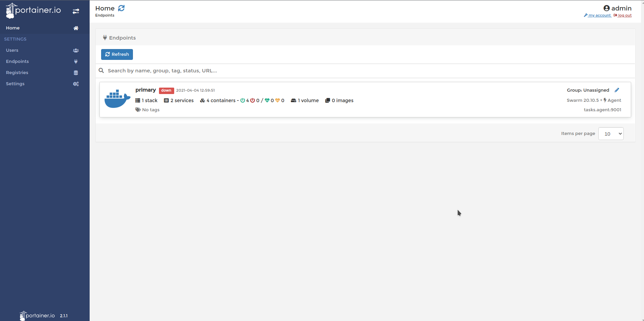Click the Endpoints plug icon in the sidebar
Screen dimensions: 644x321
(x=76, y=61)
